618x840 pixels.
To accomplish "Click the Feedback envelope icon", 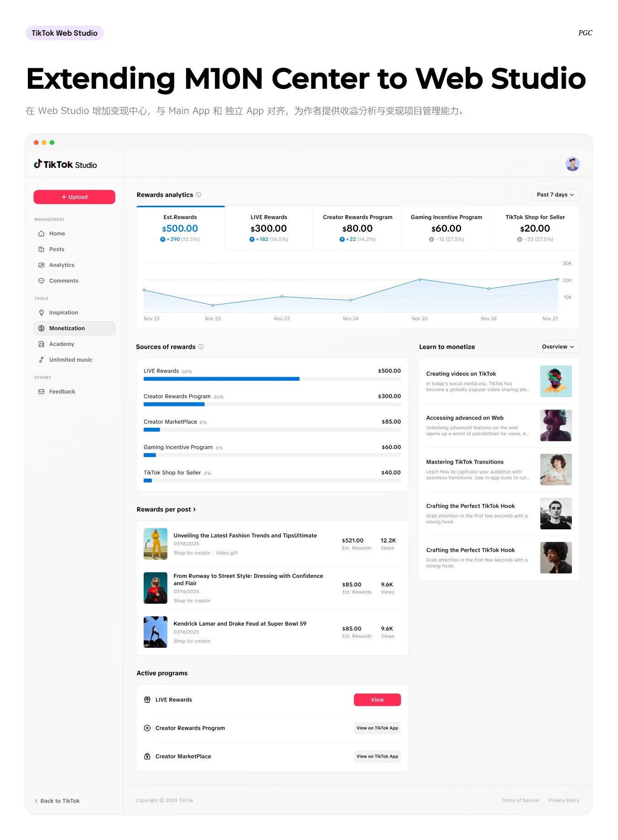I will coord(41,392).
